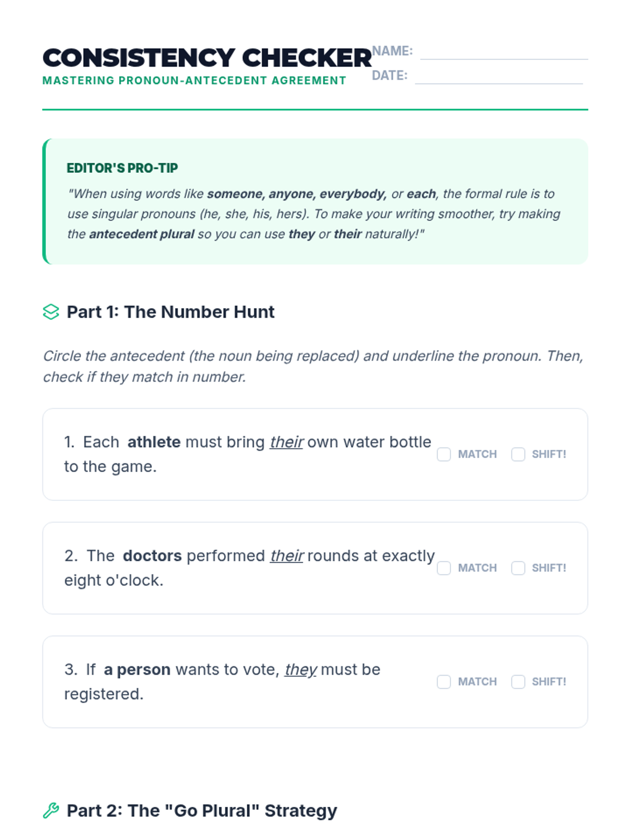Viewport: 630px width, 840px height.
Task: Click underlined pronoun 'their' in sentence 2
Action: click(x=287, y=556)
